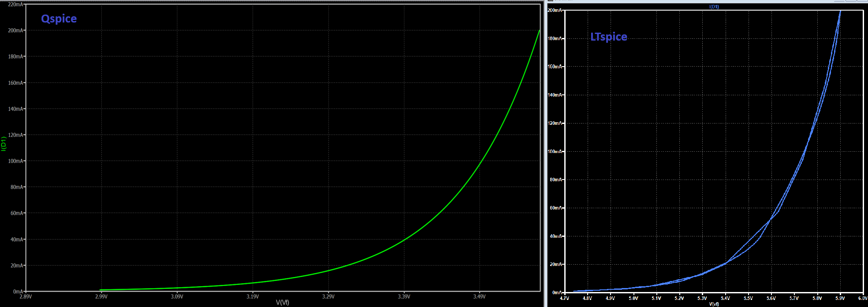
Task: Click the 220mA tick label on Qspice y-axis
Action: coord(15,4)
